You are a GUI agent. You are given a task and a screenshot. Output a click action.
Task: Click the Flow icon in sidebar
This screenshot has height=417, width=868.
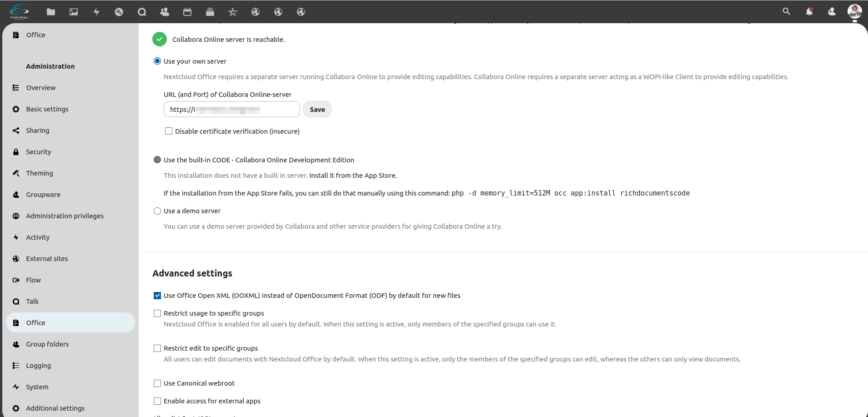16,280
